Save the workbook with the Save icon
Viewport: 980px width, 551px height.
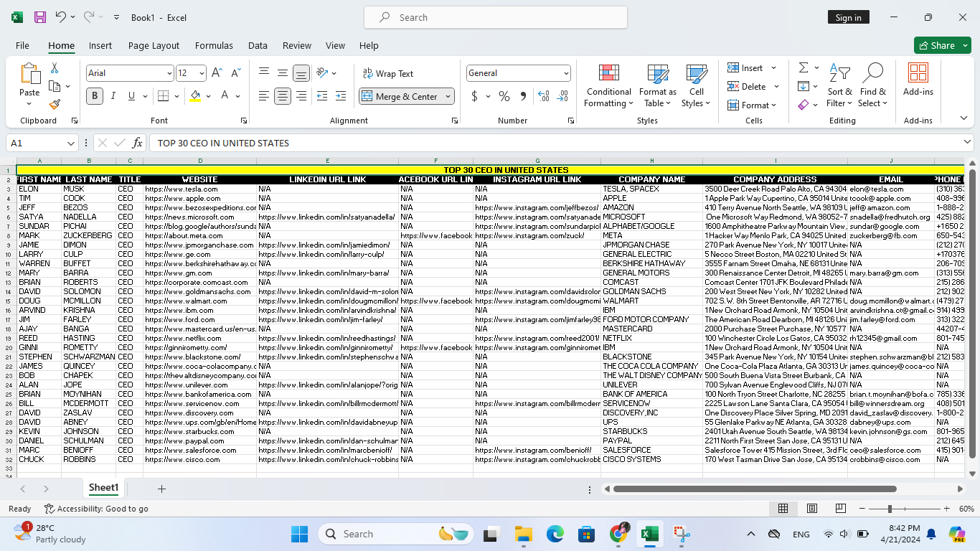tap(40, 17)
